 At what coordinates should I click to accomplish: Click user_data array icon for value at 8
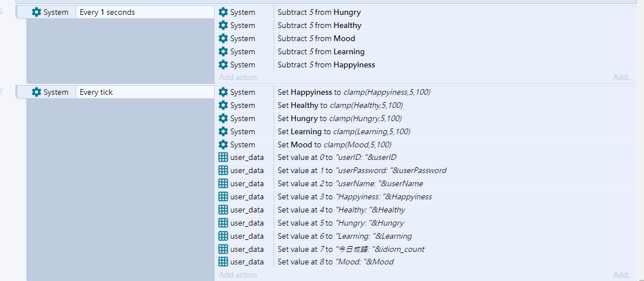click(223, 262)
